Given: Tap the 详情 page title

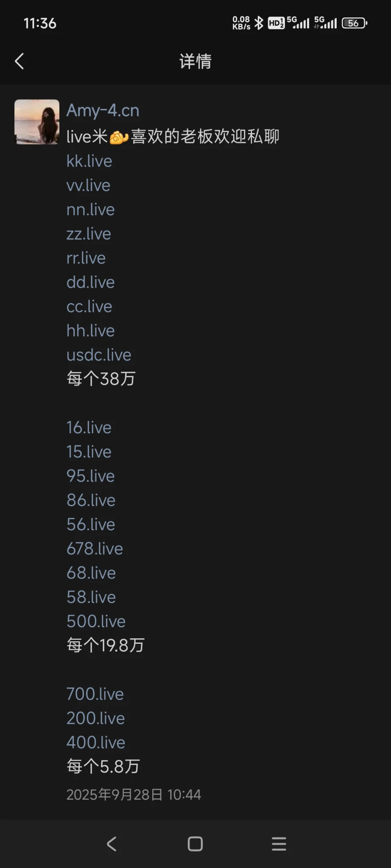Looking at the screenshot, I should click(x=195, y=61).
